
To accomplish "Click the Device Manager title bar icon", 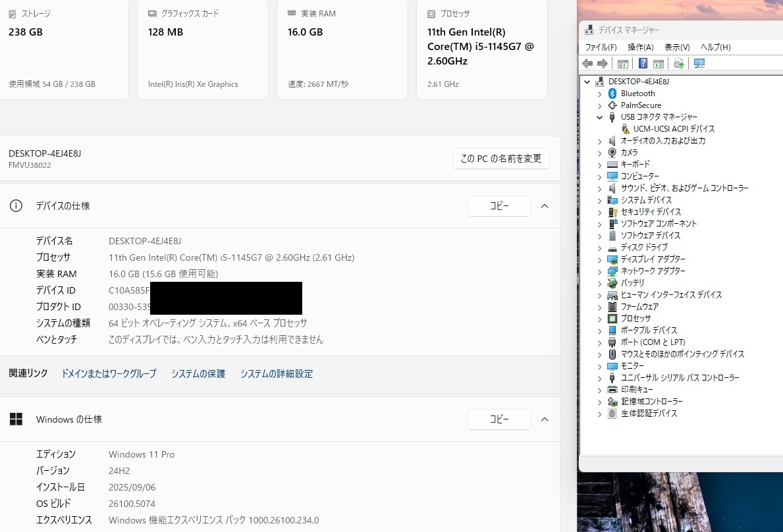I will click(x=589, y=30).
